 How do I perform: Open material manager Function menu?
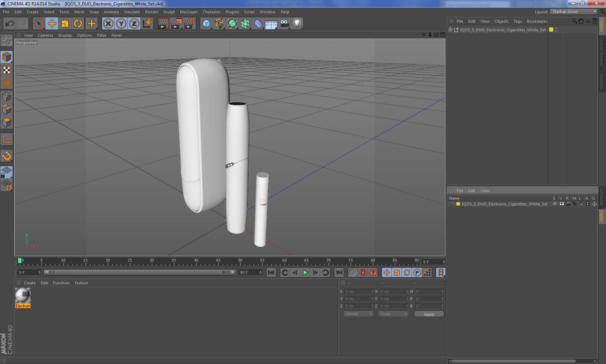(x=61, y=283)
